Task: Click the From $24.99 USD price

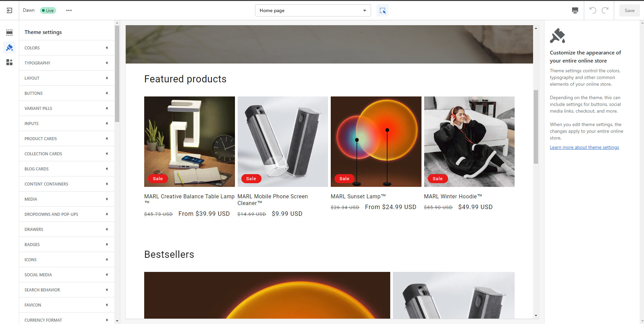Action: click(x=391, y=207)
